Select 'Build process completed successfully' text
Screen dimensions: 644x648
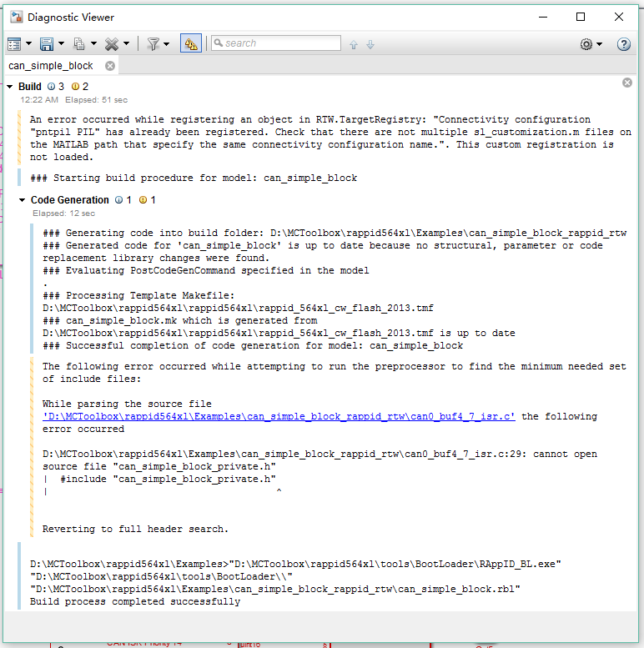[x=135, y=602]
